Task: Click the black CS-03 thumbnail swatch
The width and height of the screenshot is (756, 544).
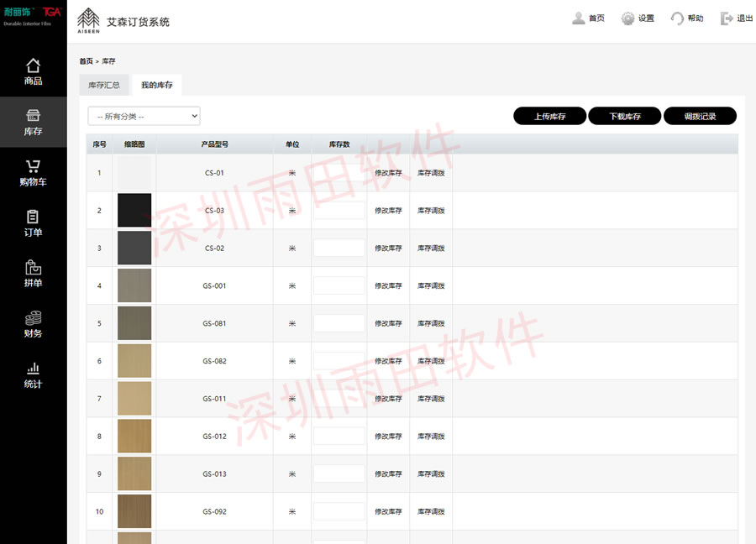Action: coord(134,211)
